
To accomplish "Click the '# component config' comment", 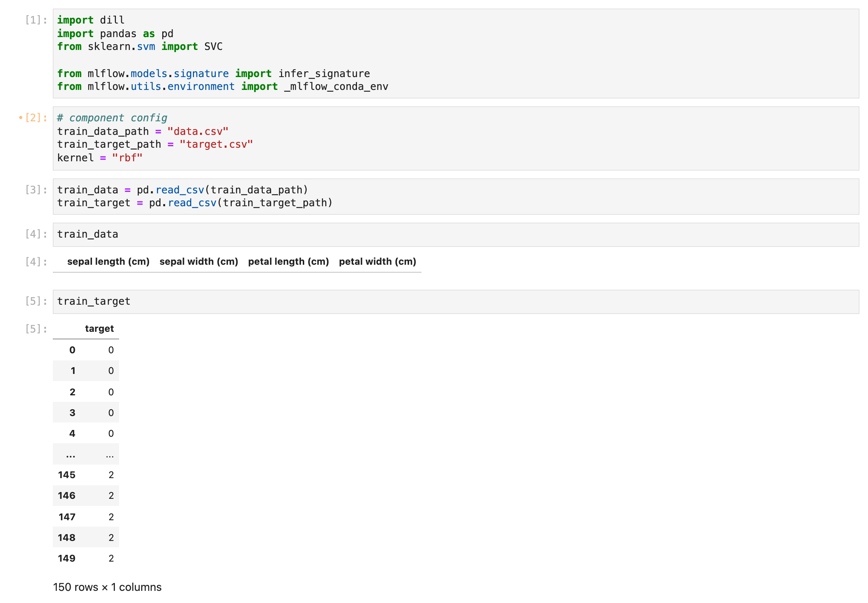I will [112, 118].
